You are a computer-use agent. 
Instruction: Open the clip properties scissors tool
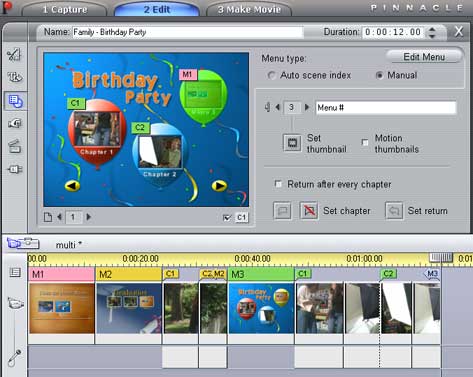14,55
